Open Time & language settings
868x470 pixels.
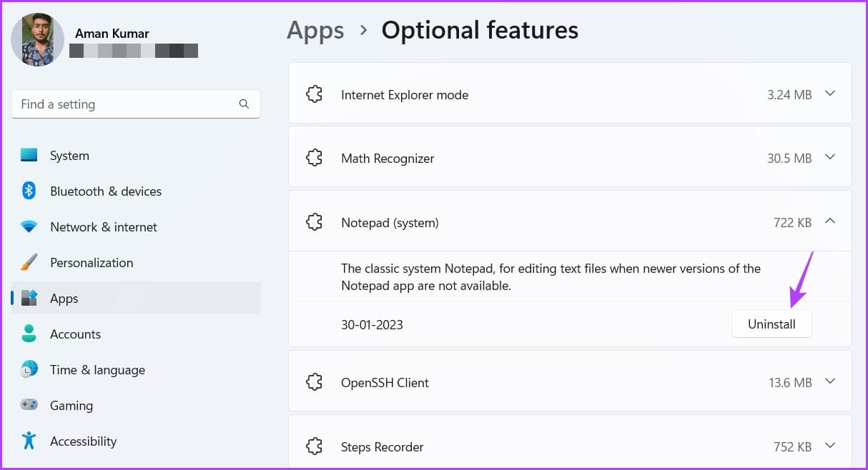(136, 369)
